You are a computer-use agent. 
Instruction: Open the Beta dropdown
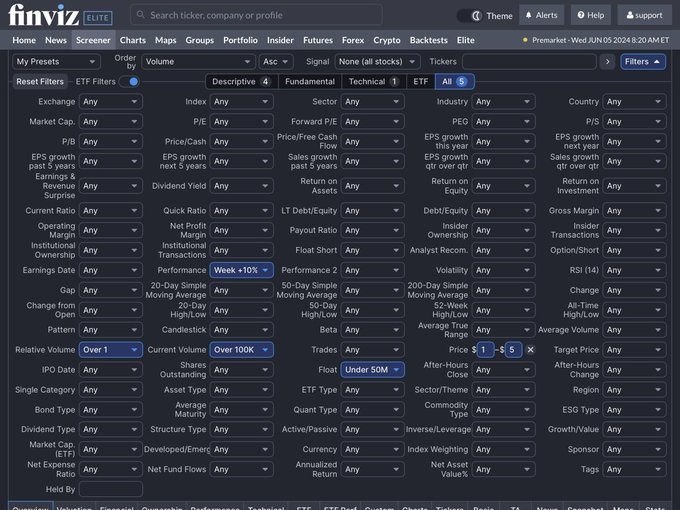pos(373,330)
